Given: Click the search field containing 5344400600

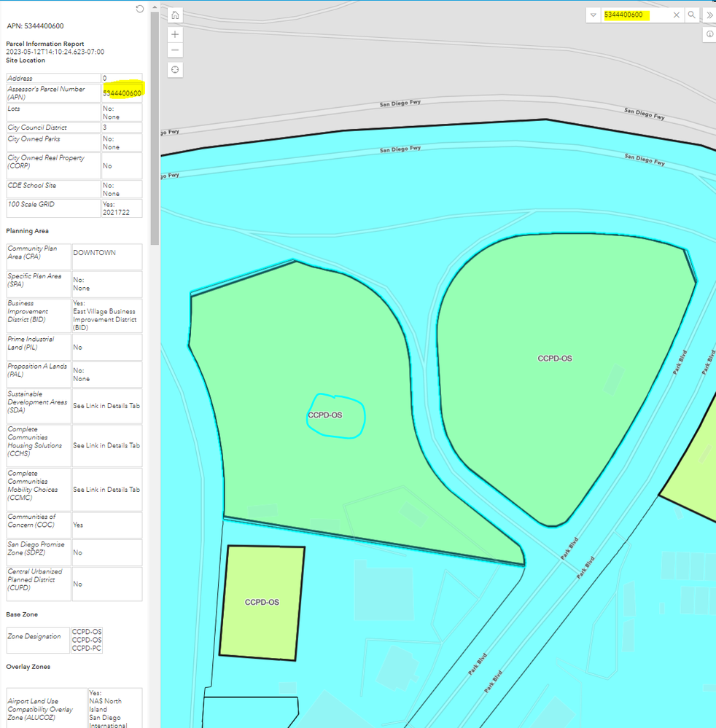Looking at the screenshot, I should click(636, 15).
